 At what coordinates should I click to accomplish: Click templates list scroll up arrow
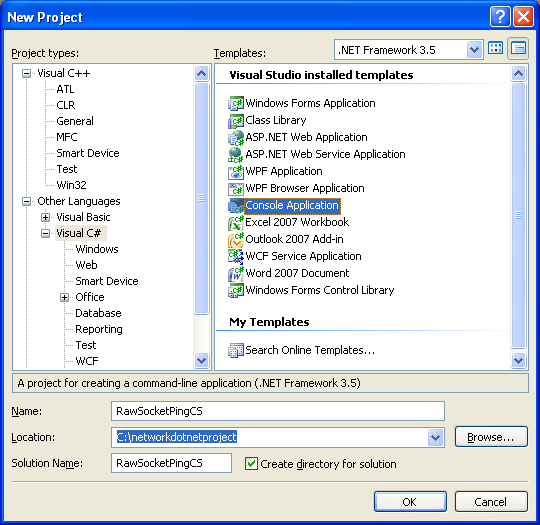coord(518,73)
